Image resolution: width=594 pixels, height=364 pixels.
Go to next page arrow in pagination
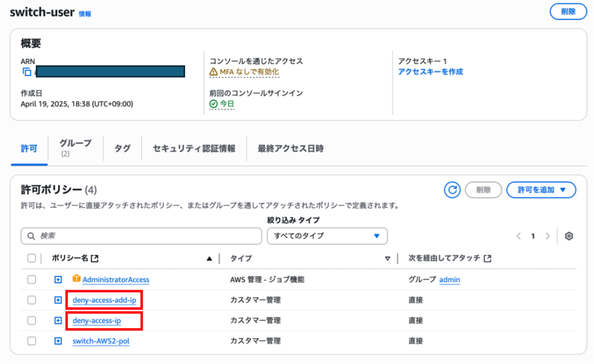(x=547, y=236)
